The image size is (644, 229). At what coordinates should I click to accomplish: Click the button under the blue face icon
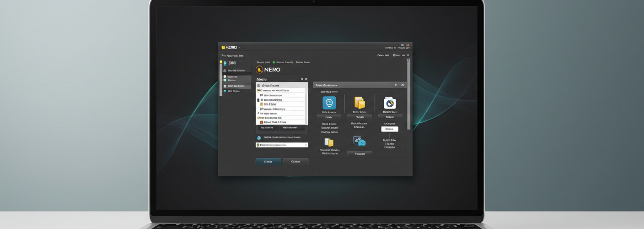click(x=329, y=117)
